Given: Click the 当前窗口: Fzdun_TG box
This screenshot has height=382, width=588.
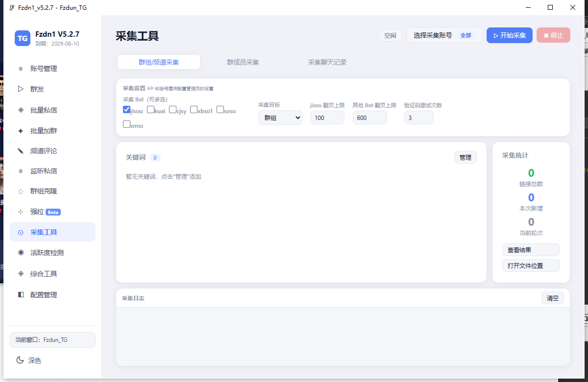Looking at the screenshot, I should (52, 340).
